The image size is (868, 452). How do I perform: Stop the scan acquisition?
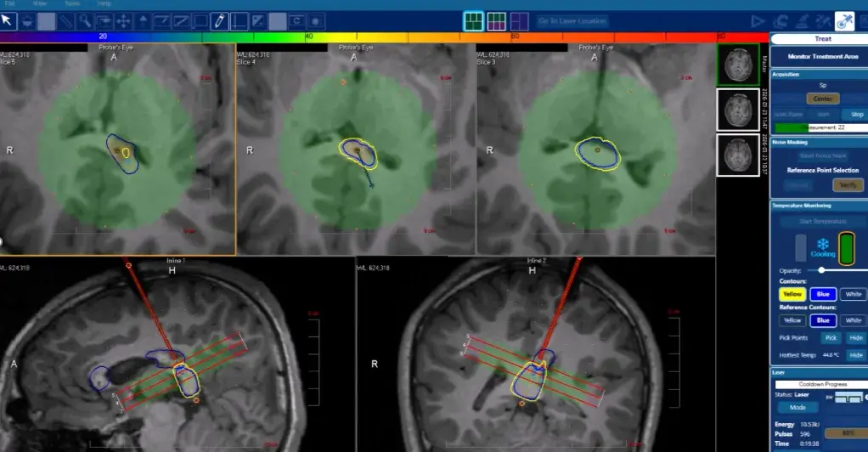click(x=856, y=114)
